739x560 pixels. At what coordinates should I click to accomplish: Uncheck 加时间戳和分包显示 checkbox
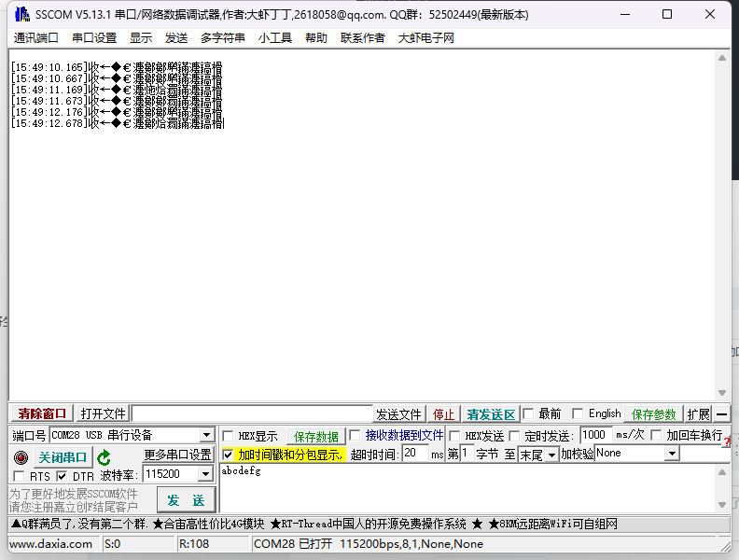pyautogui.click(x=228, y=455)
